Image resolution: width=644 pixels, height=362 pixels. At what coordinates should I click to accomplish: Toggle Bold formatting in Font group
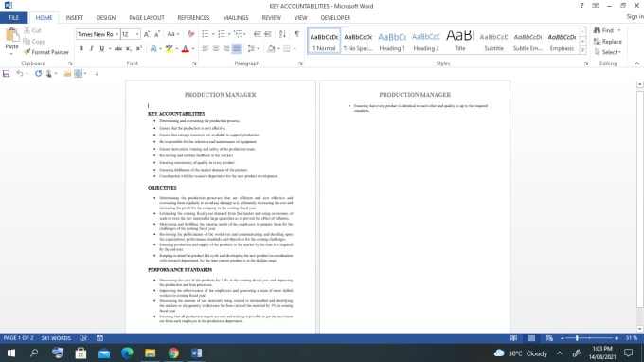(80, 48)
